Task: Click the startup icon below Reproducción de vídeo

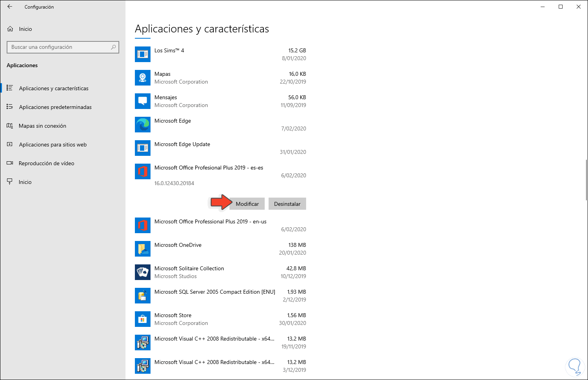Action: (x=10, y=182)
